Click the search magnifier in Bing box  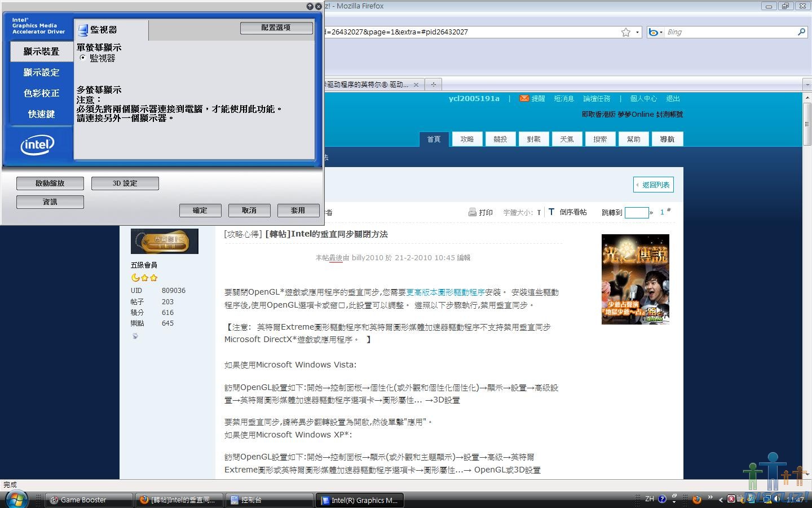(x=801, y=32)
